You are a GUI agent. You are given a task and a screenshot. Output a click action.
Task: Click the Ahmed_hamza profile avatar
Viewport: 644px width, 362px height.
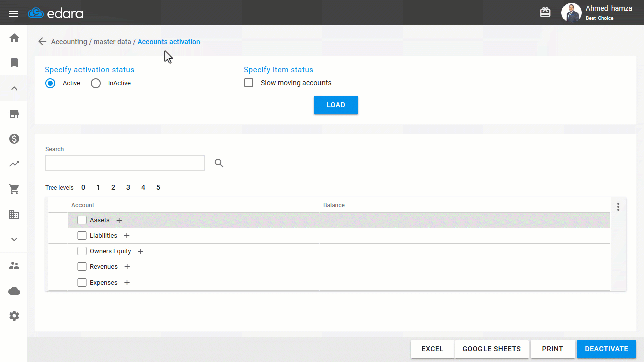(571, 13)
